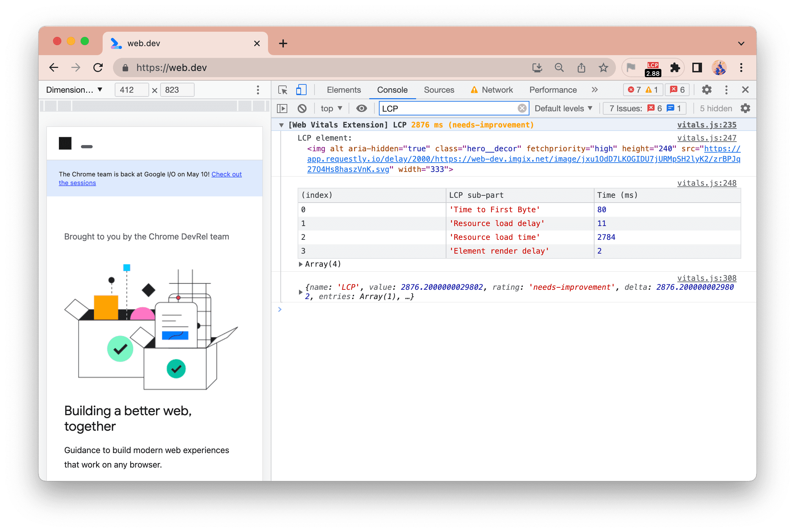Click the inspect element cursor icon
The height and width of the screenshot is (532, 795).
click(x=283, y=90)
